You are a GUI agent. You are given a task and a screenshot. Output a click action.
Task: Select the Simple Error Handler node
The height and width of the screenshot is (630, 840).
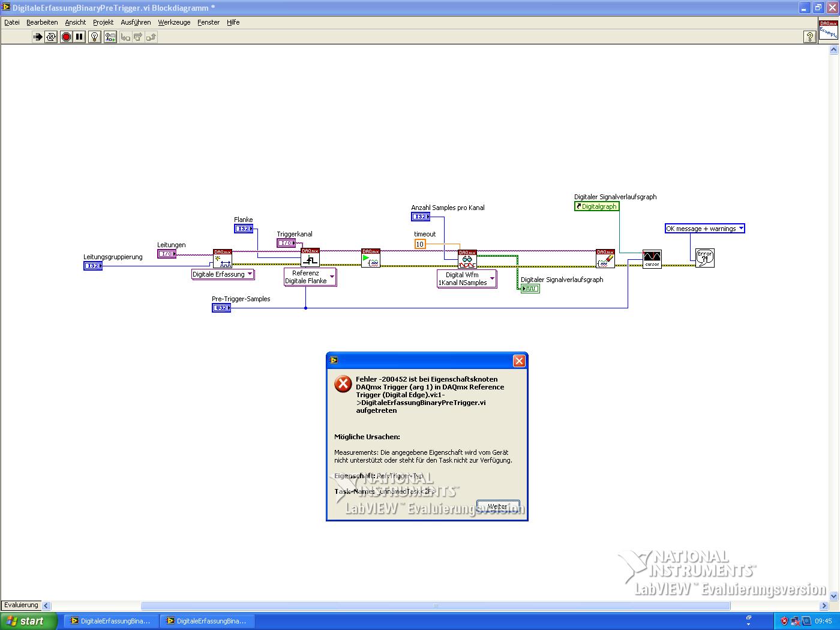705,258
